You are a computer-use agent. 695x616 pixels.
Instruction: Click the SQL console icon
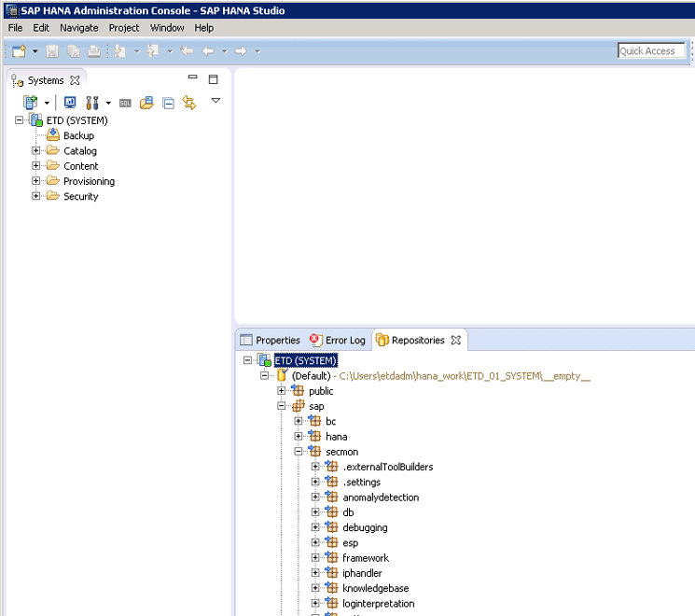[x=125, y=103]
